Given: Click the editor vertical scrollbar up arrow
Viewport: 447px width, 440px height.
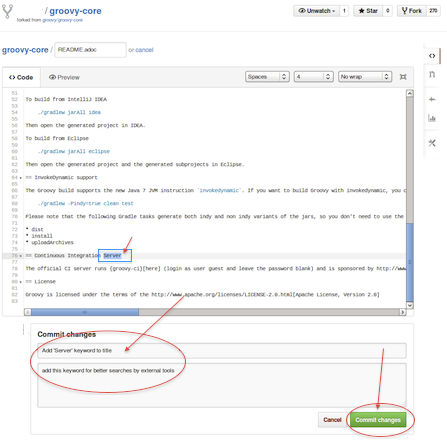Looking at the screenshot, I should [410, 93].
